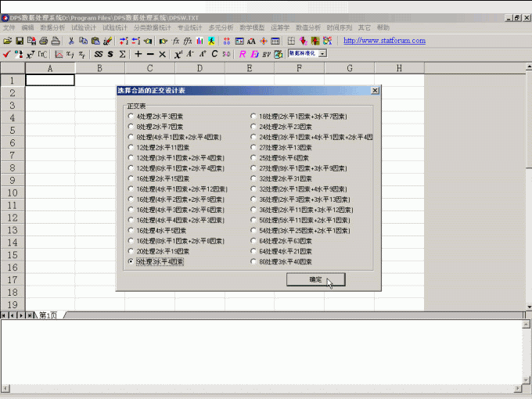Click the pink R toolbar icon
The width and height of the screenshot is (532, 399).
[243, 54]
